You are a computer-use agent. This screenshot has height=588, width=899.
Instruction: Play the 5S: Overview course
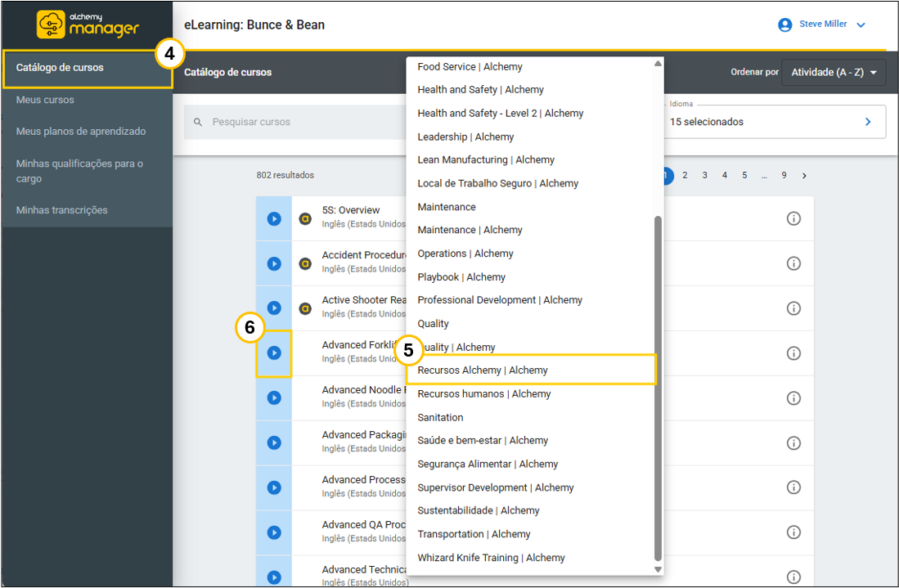click(274, 219)
